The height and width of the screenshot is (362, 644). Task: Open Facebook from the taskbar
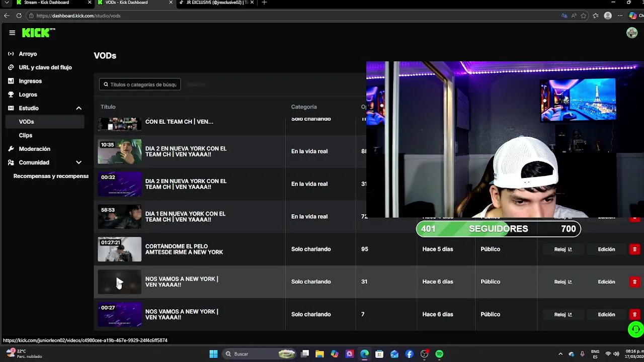tap(409, 354)
